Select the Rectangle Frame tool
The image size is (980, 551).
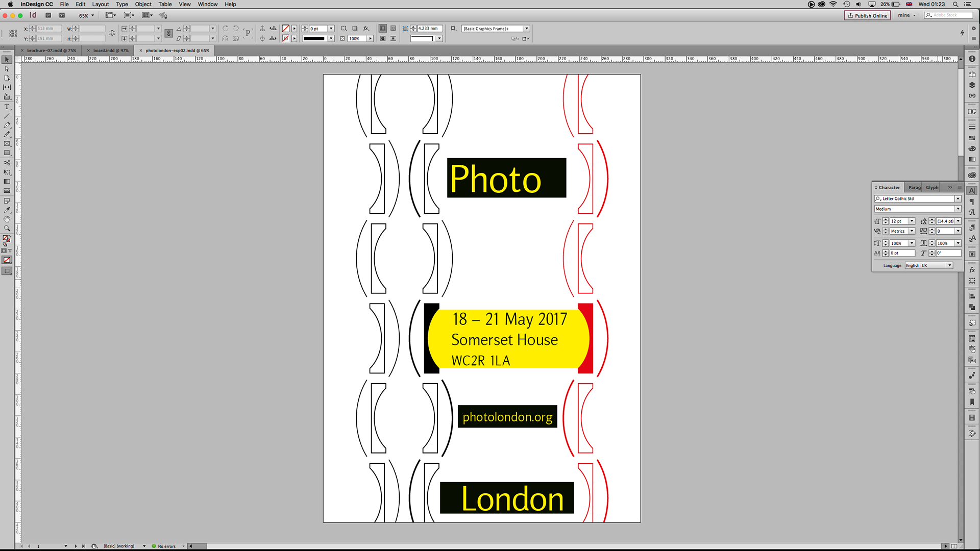pos(7,144)
